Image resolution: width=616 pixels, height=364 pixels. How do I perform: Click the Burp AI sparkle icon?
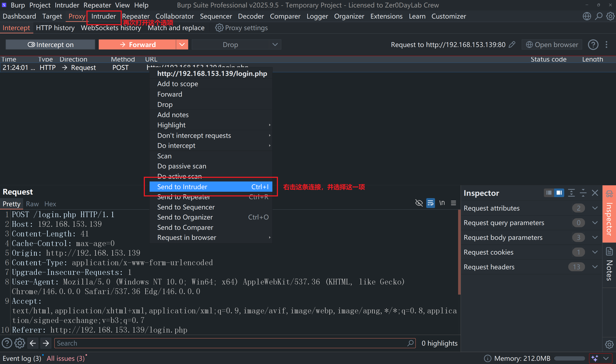tap(595, 358)
